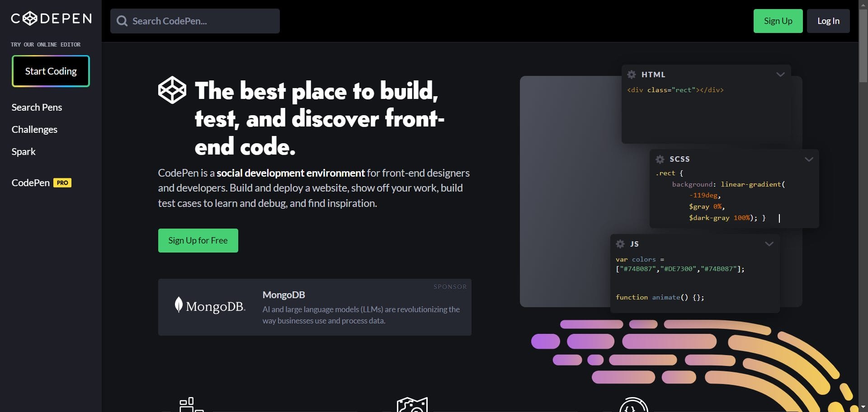Open the Spark section
Viewport: 868px width, 412px height.
[23, 151]
